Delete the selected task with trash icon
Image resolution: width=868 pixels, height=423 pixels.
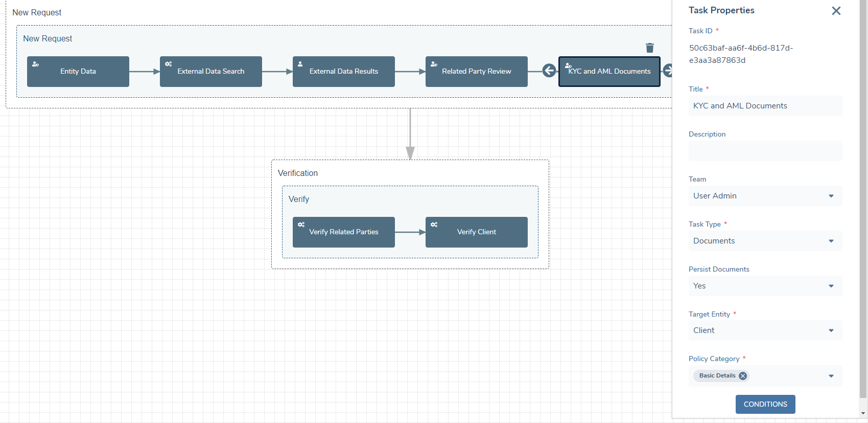(649, 48)
